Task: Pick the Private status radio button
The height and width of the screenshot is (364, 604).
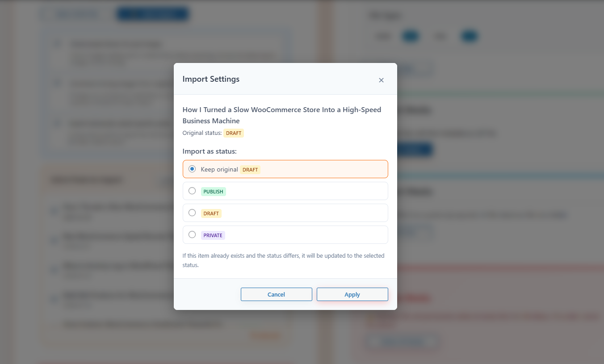Action: (x=192, y=234)
